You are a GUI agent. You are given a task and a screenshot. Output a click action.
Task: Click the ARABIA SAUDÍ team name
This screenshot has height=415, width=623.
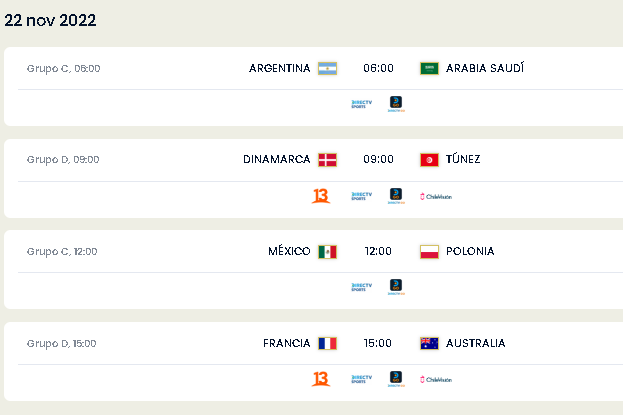(485, 68)
